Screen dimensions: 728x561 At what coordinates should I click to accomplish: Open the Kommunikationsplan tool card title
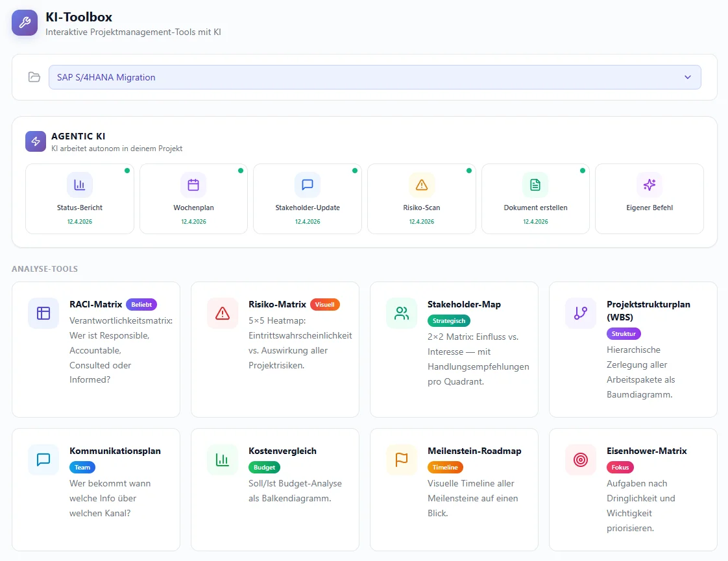(x=115, y=451)
